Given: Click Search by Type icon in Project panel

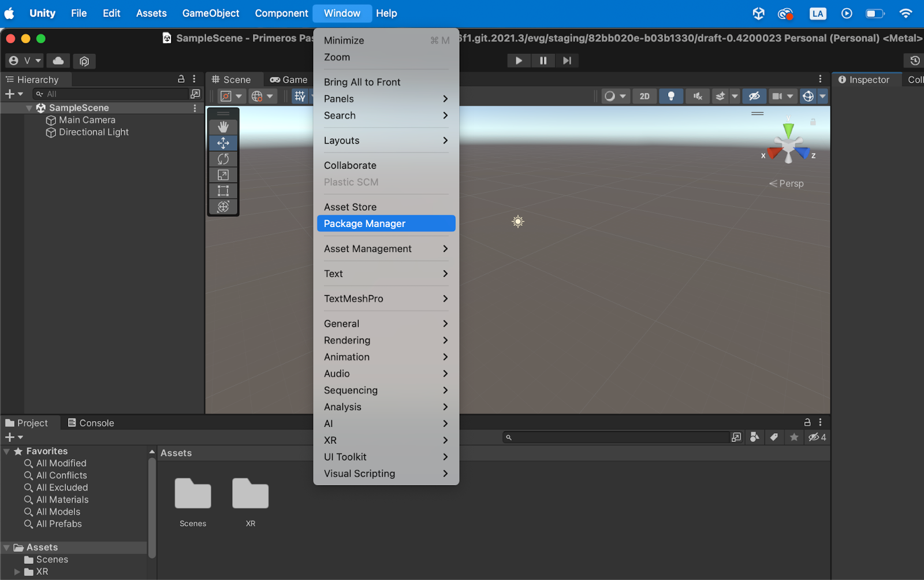Looking at the screenshot, I should pos(754,437).
